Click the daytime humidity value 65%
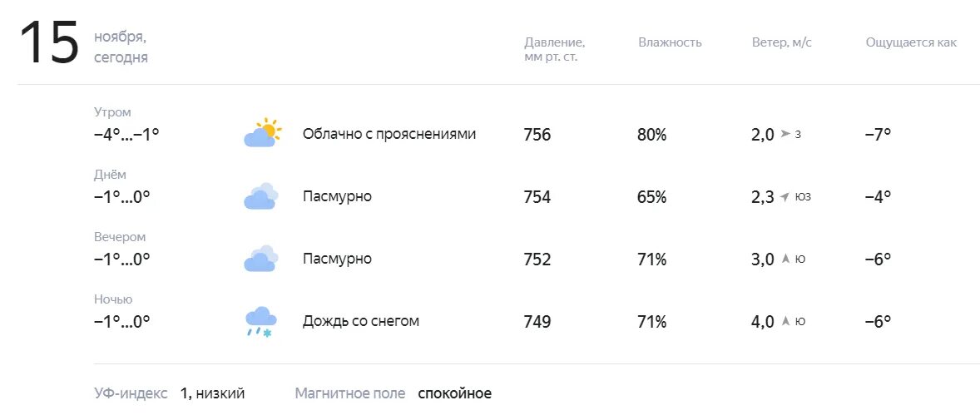The image size is (980, 420). tap(652, 197)
